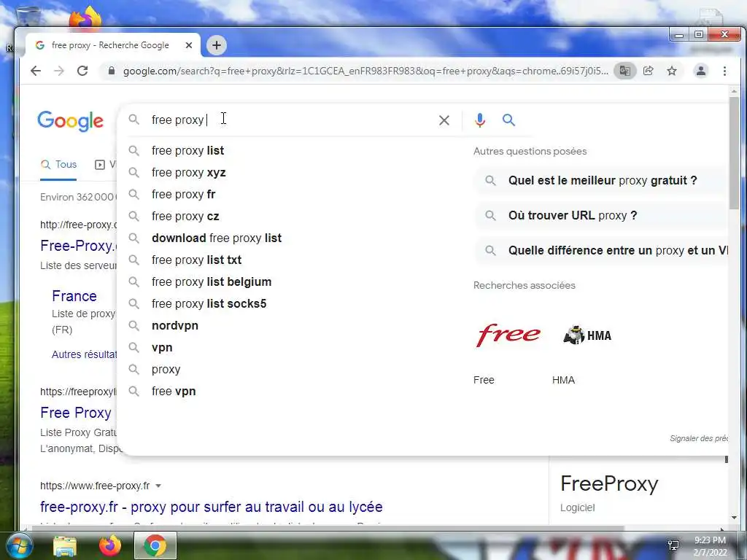Open the Windows Start button
Screen dimensions: 747x560
point(19,545)
